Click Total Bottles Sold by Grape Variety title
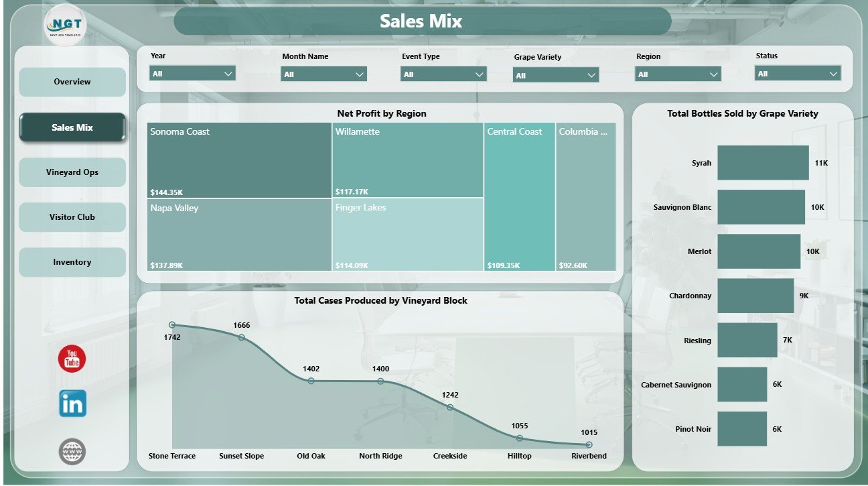 743,113
